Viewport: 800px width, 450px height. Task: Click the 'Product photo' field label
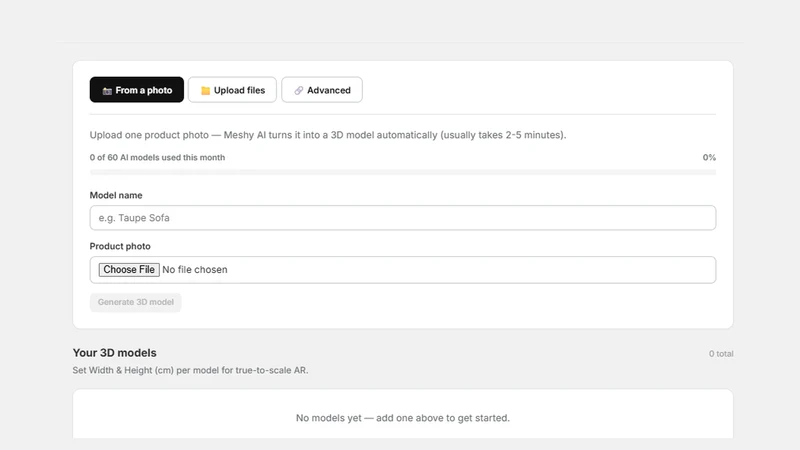tap(120, 246)
